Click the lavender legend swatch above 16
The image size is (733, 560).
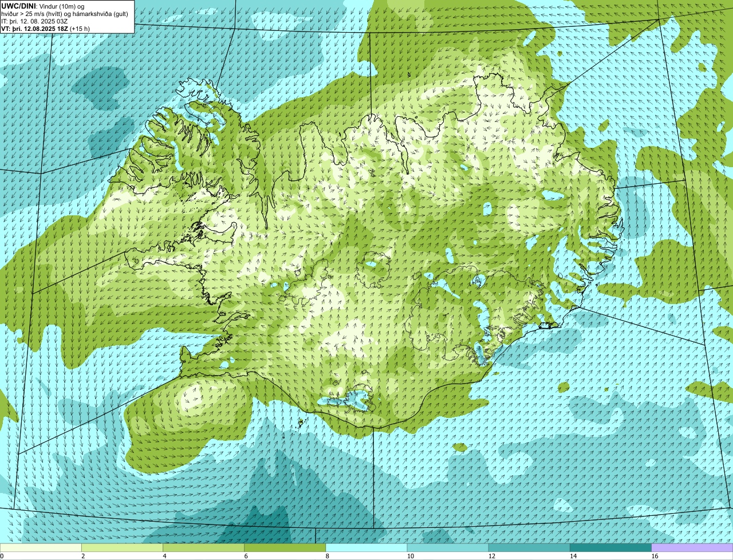click(692, 548)
